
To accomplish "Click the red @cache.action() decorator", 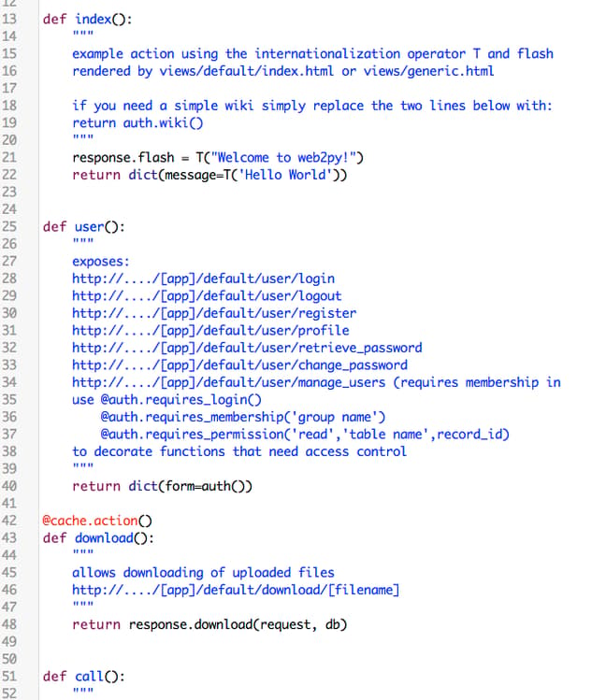I will (x=97, y=521).
